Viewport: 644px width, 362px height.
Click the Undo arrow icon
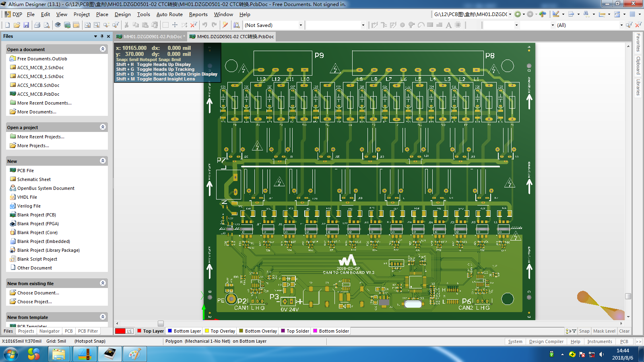[205, 25]
